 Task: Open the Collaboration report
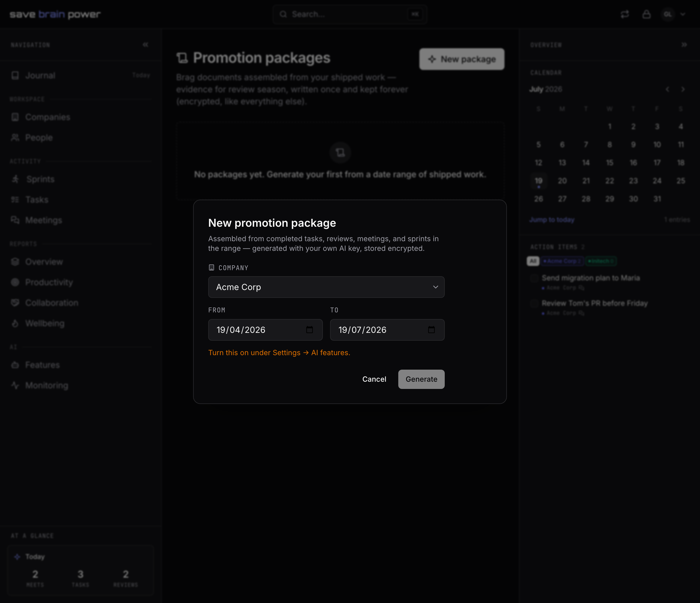click(80, 303)
